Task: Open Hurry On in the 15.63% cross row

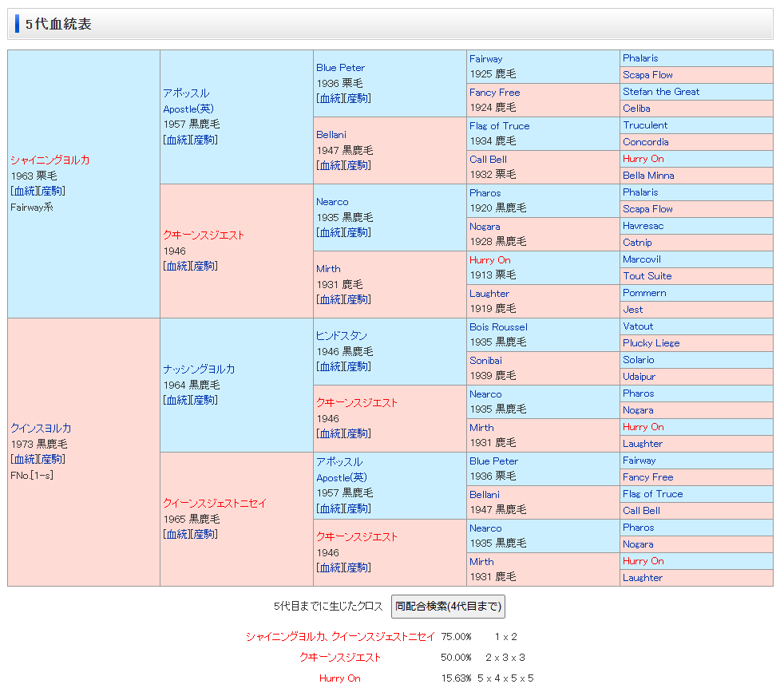Action: [340, 678]
